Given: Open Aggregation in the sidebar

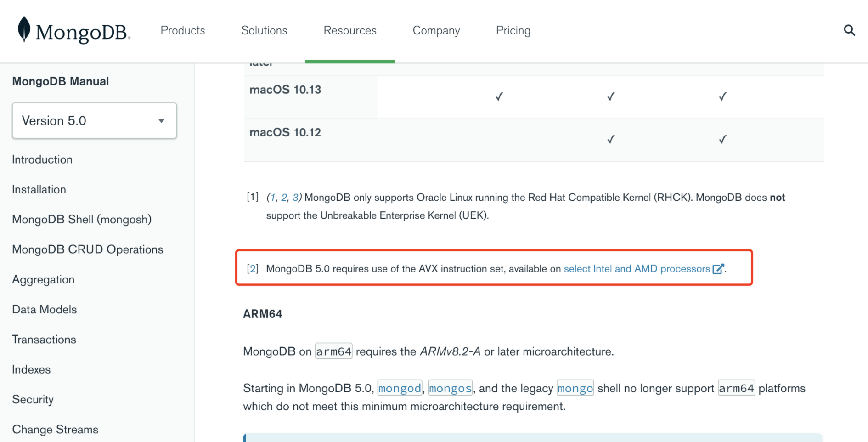Looking at the screenshot, I should [x=43, y=280].
